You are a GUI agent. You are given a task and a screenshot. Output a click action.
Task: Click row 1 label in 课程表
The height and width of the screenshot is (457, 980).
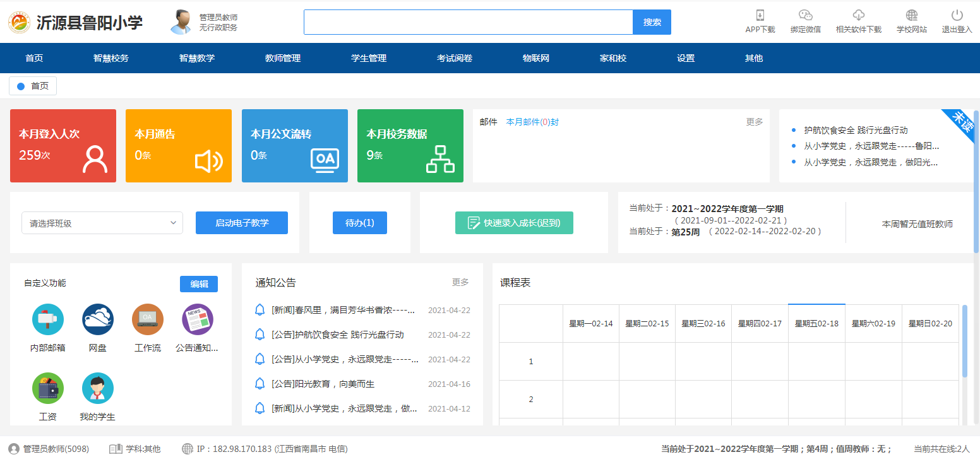coord(531,362)
